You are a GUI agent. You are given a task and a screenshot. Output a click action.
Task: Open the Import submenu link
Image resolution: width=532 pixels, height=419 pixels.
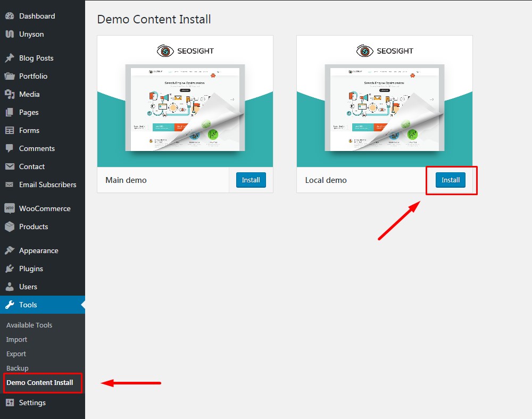coord(16,339)
